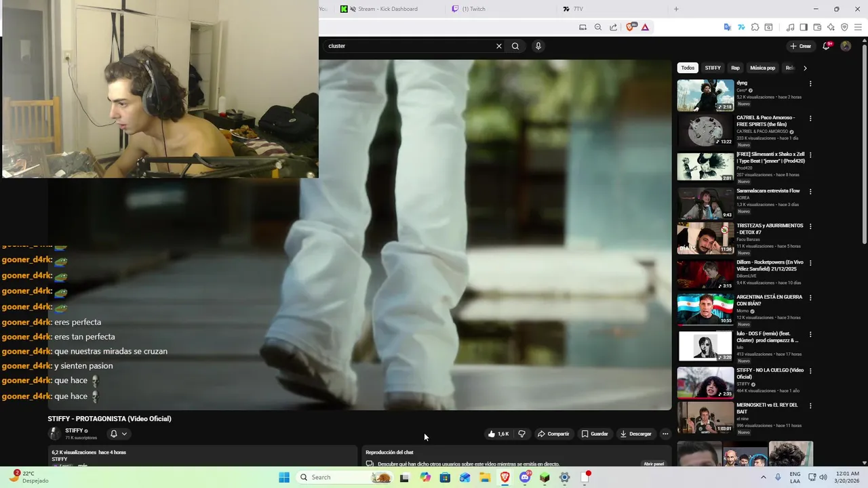Open the Crear (create) button
Image resolution: width=868 pixels, height=488 pixels.
tap(800, 46)
